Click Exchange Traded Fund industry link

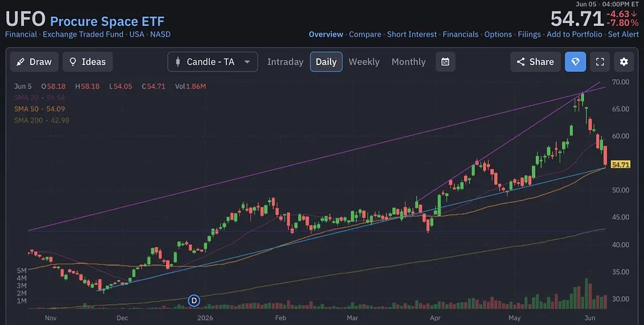click(x=83, y=34)
